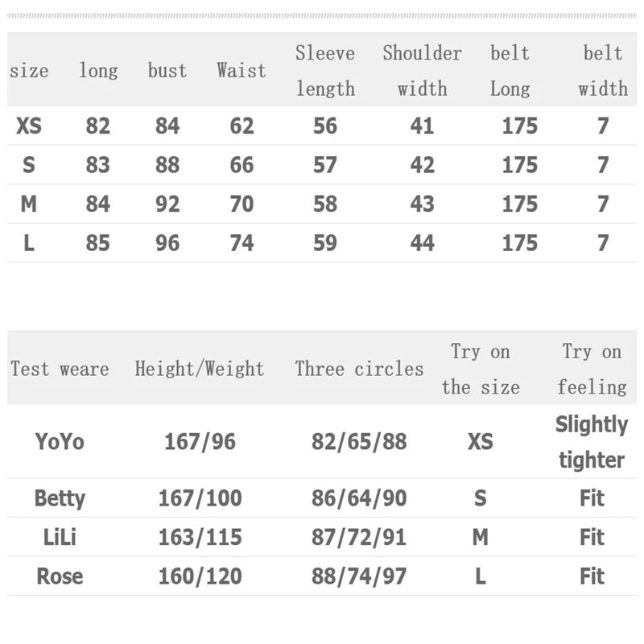Click the Shoulder width column header
644x644 pixels.
(422, 71)
